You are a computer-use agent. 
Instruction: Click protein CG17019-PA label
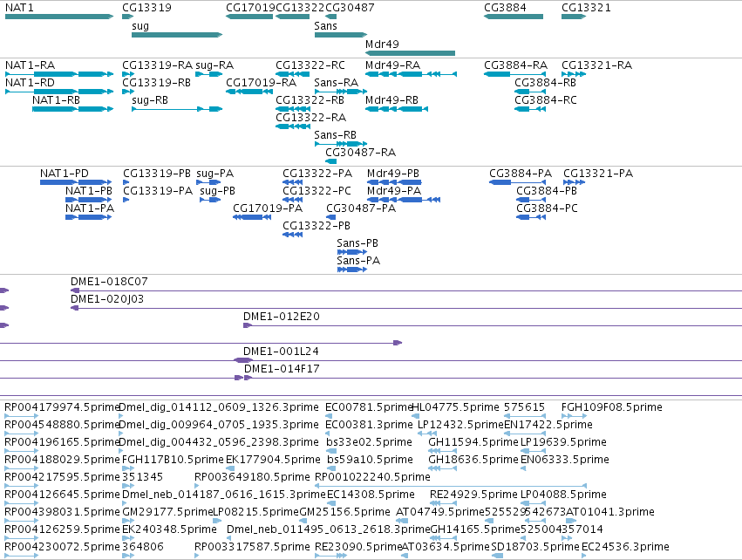click(x=268, y=208)
